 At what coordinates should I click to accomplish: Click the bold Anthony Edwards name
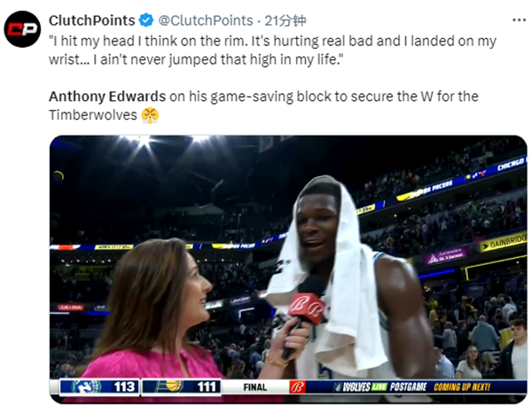point(107,97)
